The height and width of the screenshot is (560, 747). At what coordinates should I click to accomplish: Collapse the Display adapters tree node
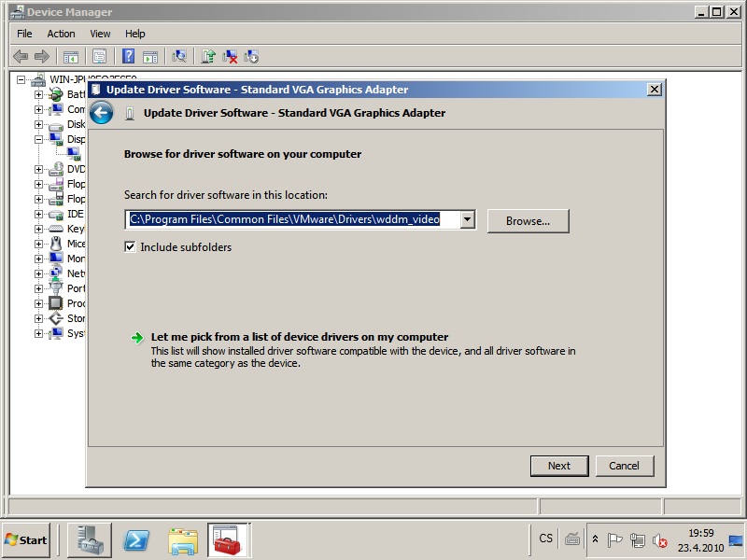(x=39, y=139)
